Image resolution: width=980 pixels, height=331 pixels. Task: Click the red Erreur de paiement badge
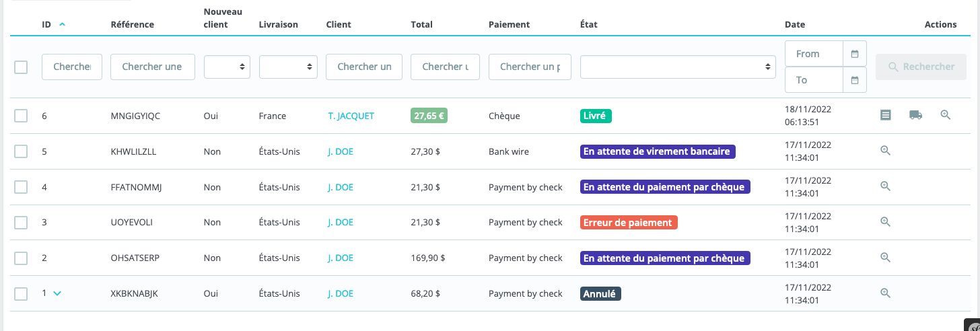coord(629,222)
